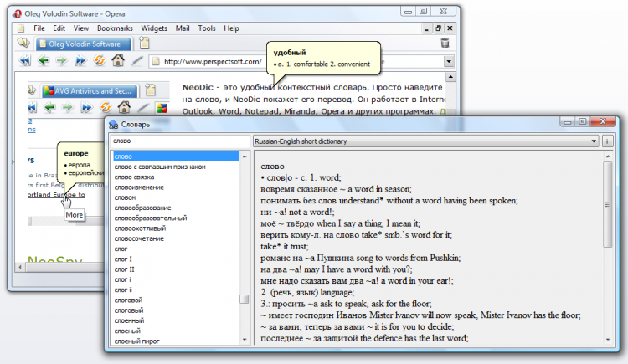
Task: Reload the page in Opera's toolbar
Action: (100, 60)
